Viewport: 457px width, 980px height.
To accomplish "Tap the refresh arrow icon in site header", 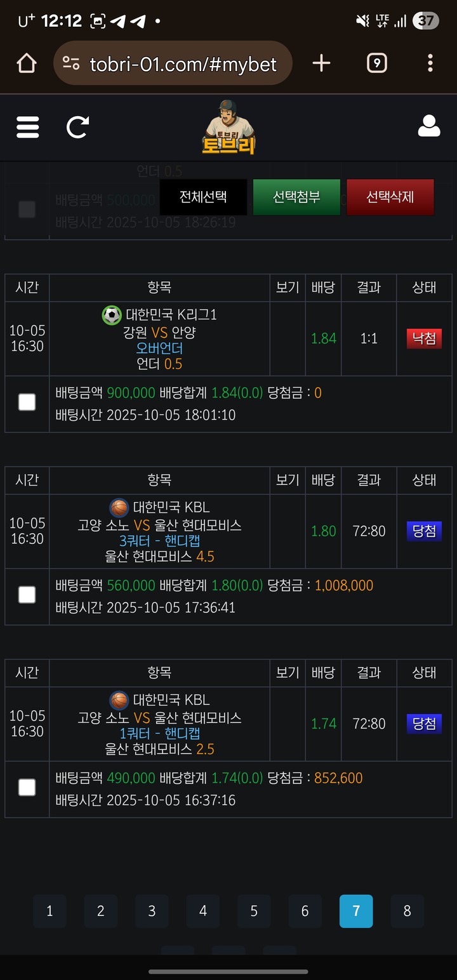I will coord(77,127).
